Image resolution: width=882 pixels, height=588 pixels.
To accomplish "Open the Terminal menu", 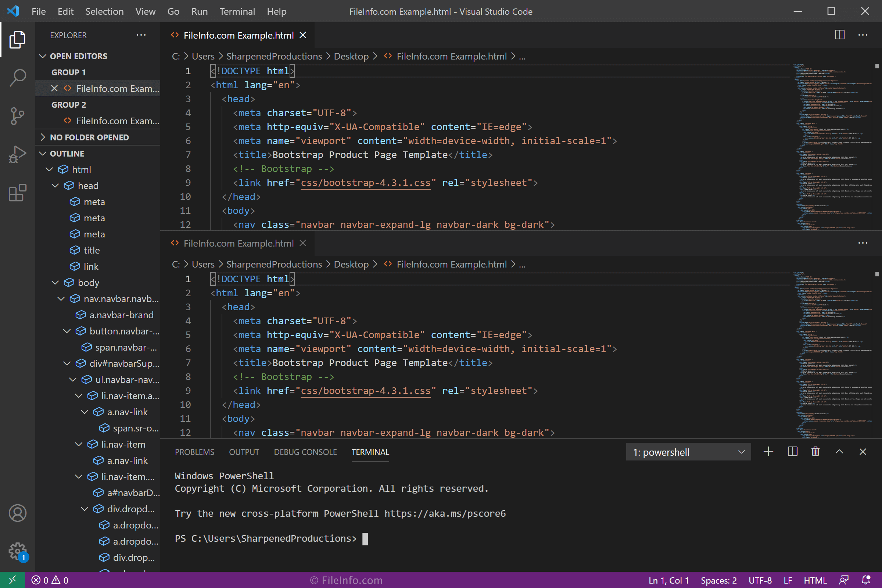I will click(237, 11).
